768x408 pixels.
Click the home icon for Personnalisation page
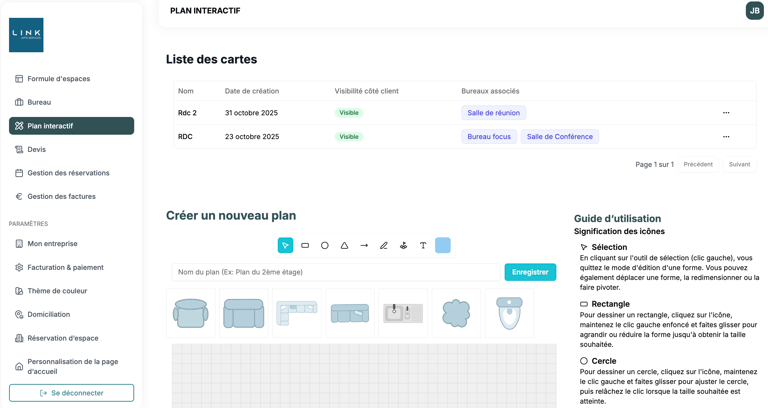tap(19, 366)
